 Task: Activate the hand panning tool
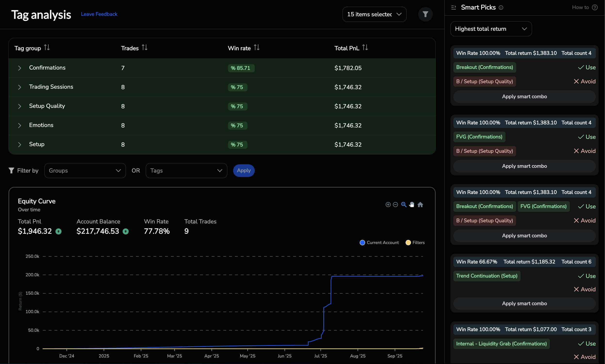click(412, 205)
